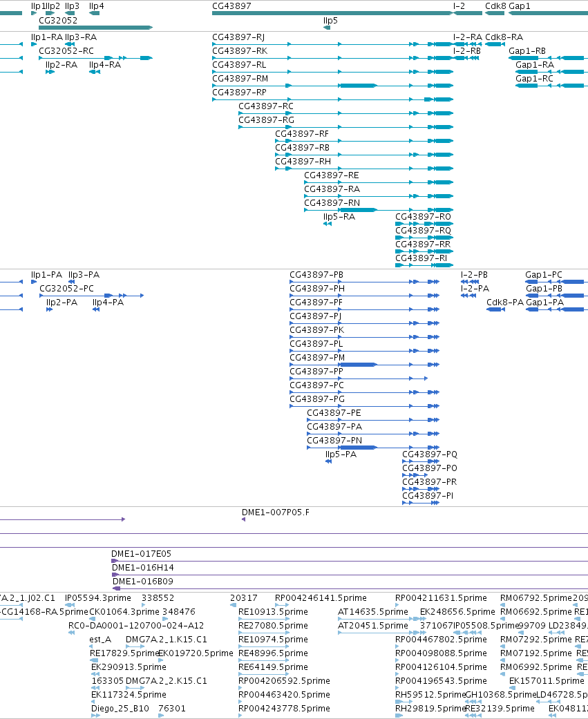Click the Cdk8 gene feature
This screenshot has height=719, width=588.
[x=495, y=13]
